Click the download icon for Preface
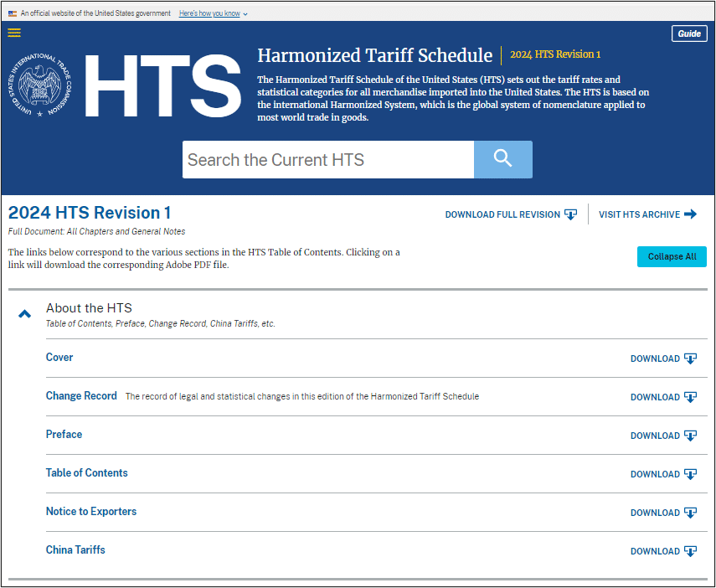This screenshot has height=588, width=716. tap(690, 436)
